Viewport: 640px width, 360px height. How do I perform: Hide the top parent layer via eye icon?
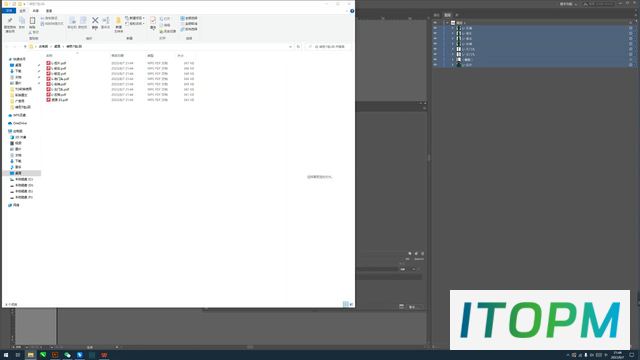click(435, 23)
